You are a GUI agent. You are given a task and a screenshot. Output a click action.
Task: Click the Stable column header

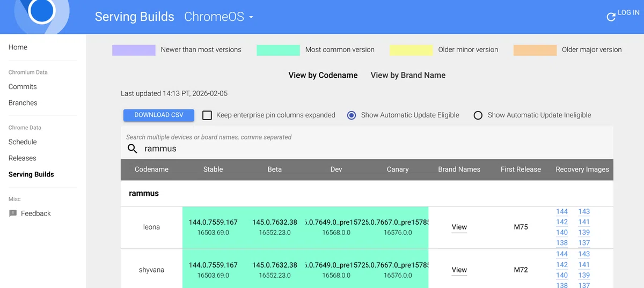213,169
